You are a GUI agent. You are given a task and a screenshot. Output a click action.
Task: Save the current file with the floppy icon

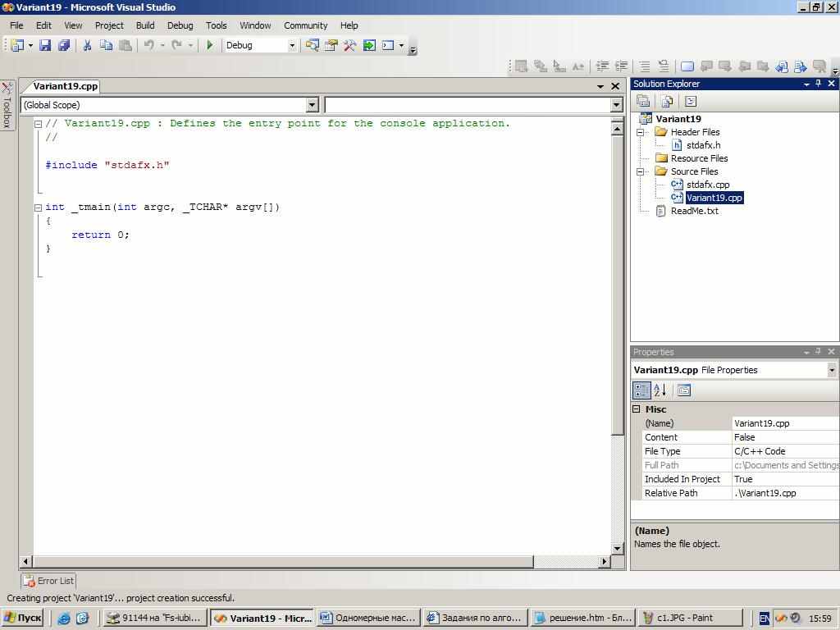pos(45,46)
